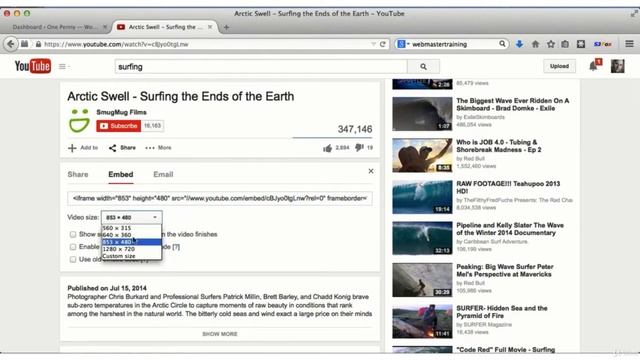
Task: Toggle the Use old embed code checkbox
Action: click(x=73, y=259)
